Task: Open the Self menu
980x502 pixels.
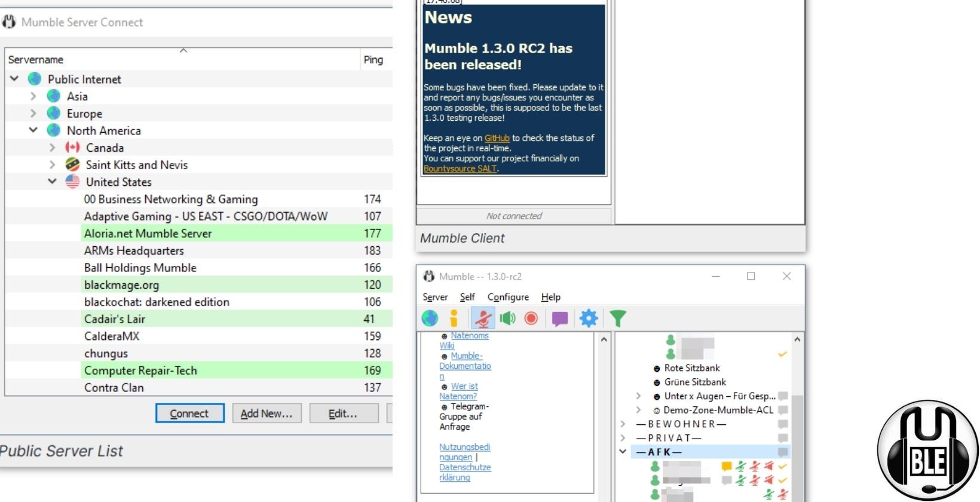Action: point(467,297)
